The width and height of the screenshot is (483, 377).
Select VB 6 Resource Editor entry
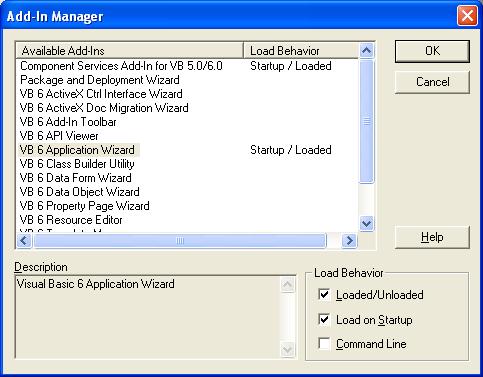pyautogui.click(x=71, y=220)
